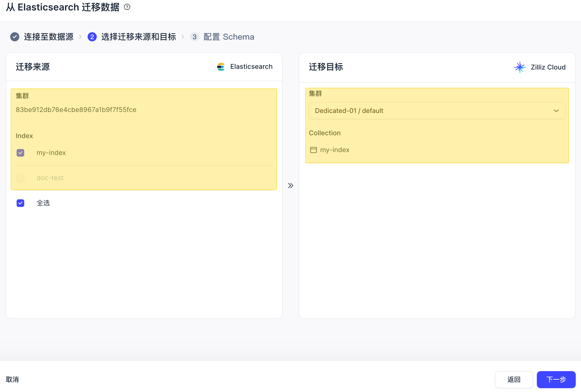Click the step 2 number badge
The height and width of the screenshot is (392, 581).
pyautogui.click(x=92, y=37)
